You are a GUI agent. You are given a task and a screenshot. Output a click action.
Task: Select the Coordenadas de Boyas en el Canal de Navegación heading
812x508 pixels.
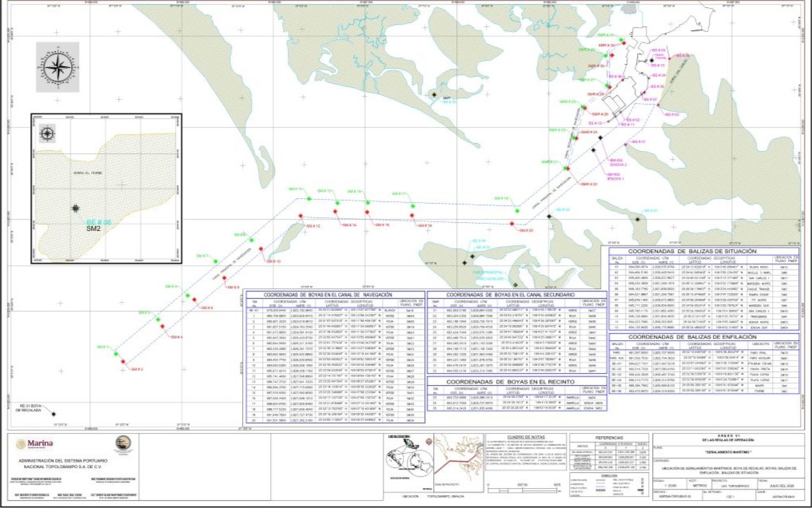tap(336, 293)
